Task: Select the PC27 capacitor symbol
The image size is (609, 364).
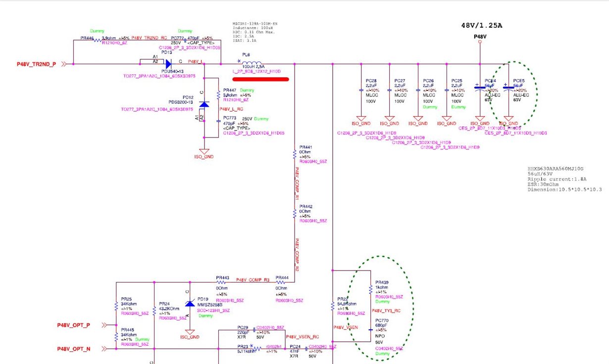Action: [x=389, y=91]
